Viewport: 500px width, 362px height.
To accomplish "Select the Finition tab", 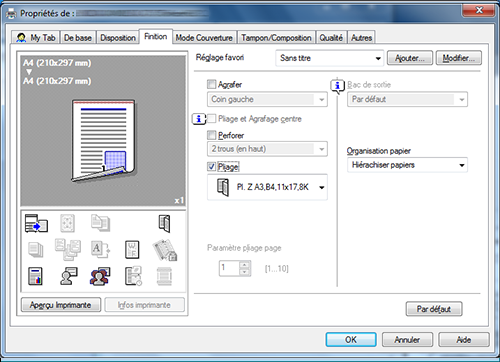I will coord(156,36).
